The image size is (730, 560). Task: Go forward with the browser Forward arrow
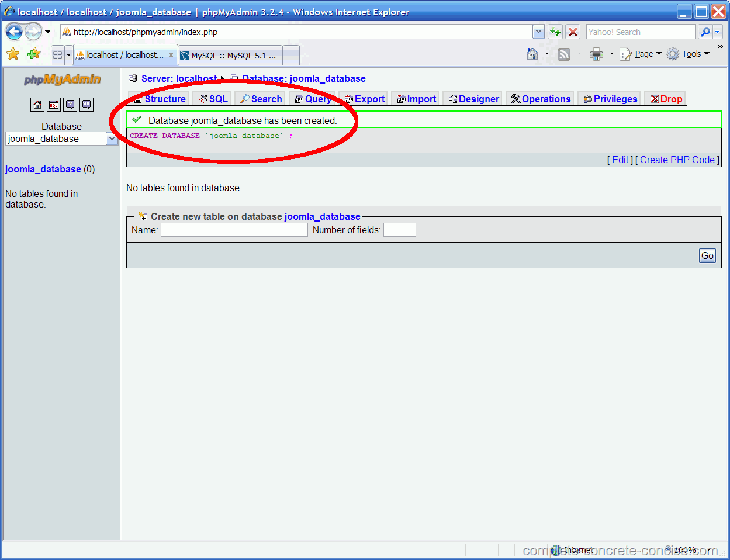(x=33, y=32)
